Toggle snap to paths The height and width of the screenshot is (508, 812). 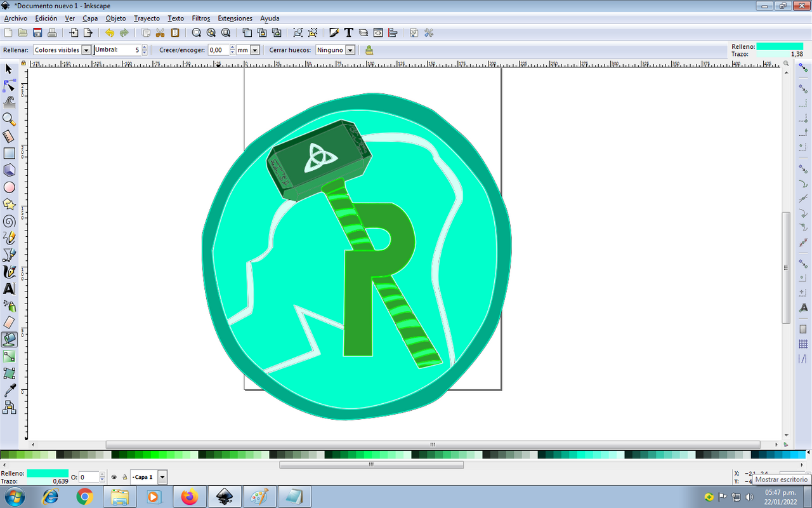point(803,184)
